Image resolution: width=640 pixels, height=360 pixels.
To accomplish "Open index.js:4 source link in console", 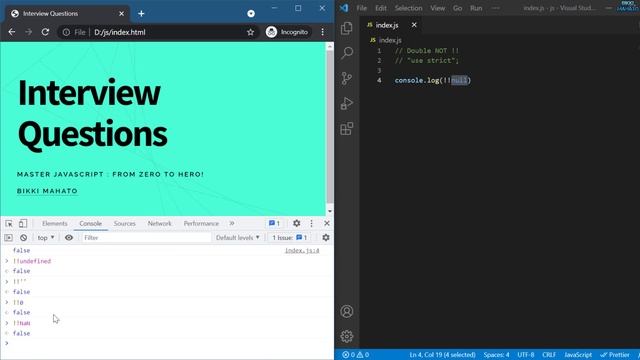I will point(302,250).
